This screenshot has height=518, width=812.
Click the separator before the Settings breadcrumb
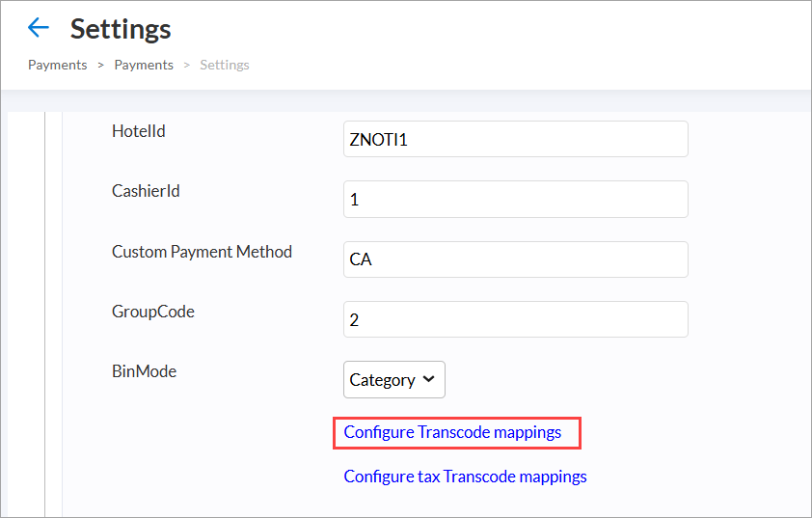click(x=187, y=66)
